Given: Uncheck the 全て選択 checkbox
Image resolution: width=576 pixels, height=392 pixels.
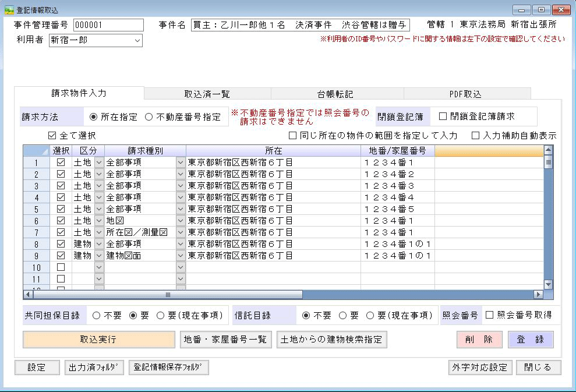Looking at the screenshot, I should click(x=53, y=136).
